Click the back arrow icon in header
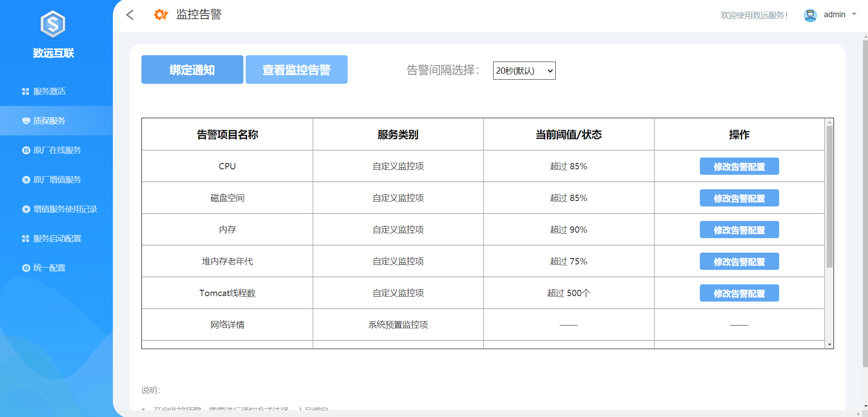Image resolution: width=868 pixels, height=417 pixels. (x=130, y=15)
